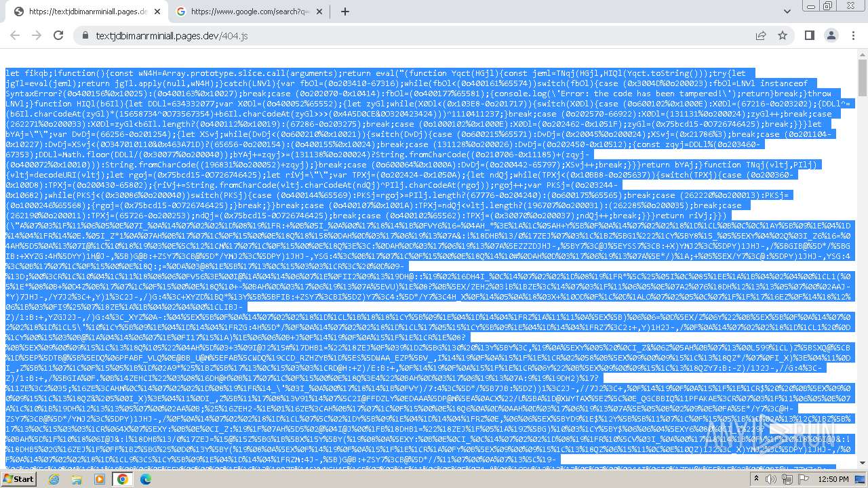Viewport: 868px width, 488px height.
Task: View site information lock icon
Action: point(85,35)
